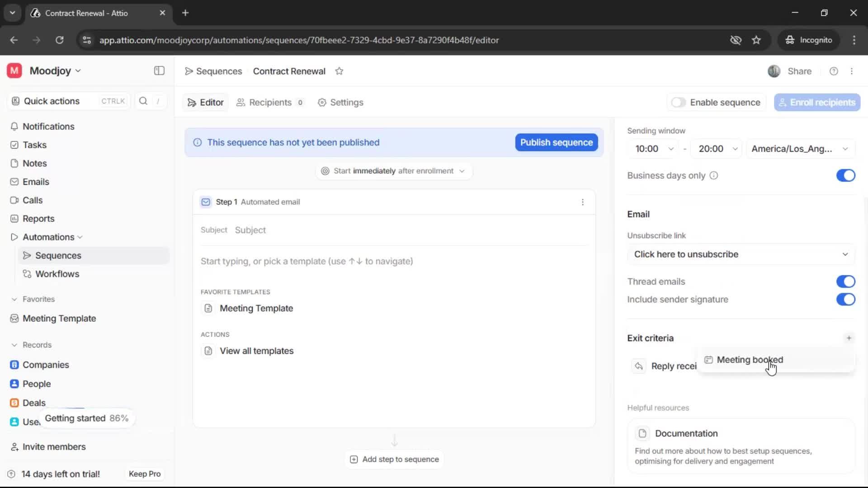This screenshot has height=488, width=868.
Task: Open Notifications from the sidebar
Action: (48, 127)
